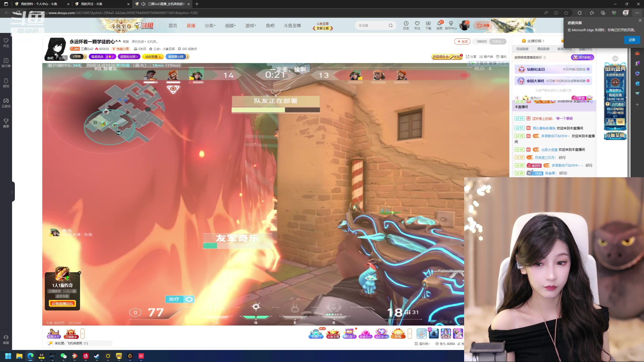The height and width of the screenshot is (362, 644).
Task: Click 边看直播边玩 on the ad card
Action: pos(62,304)
